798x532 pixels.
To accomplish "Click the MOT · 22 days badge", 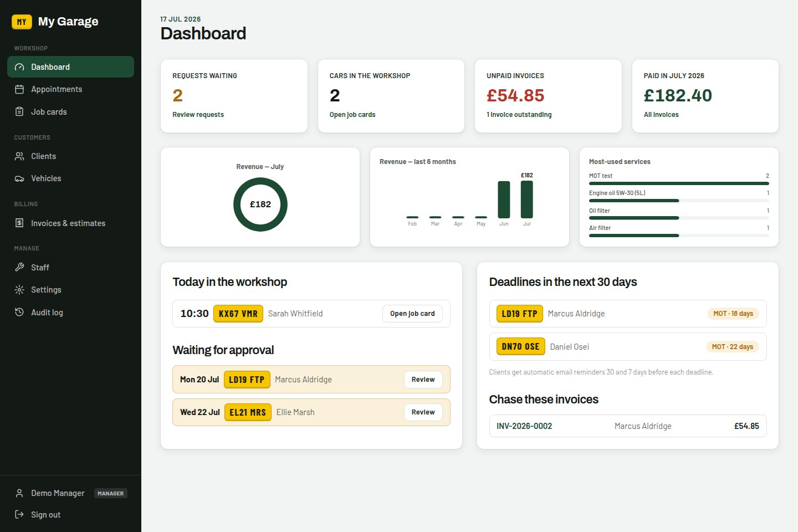I will [x=733, y=347].
